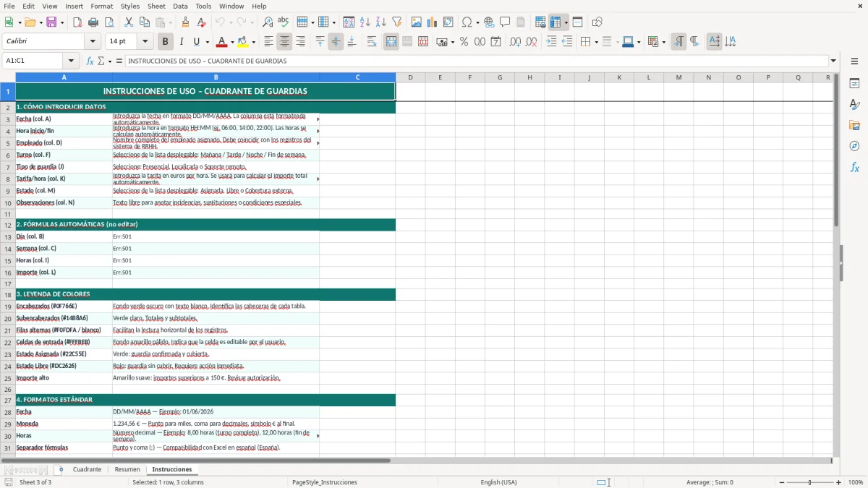Cut selection with scissors icon

click(x=128, y=22)
